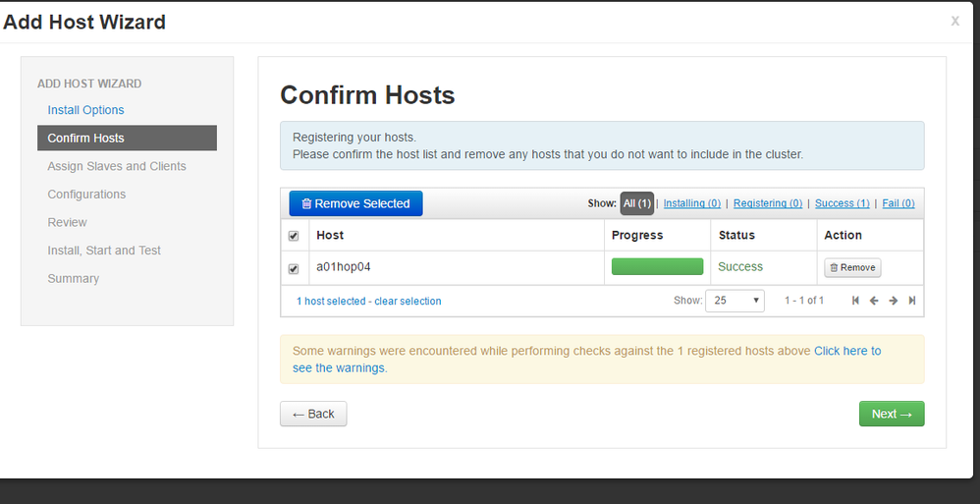The width and height of the screenshot is (980, 504).
Task: Go to previous page of hosts
Action: 874,301
